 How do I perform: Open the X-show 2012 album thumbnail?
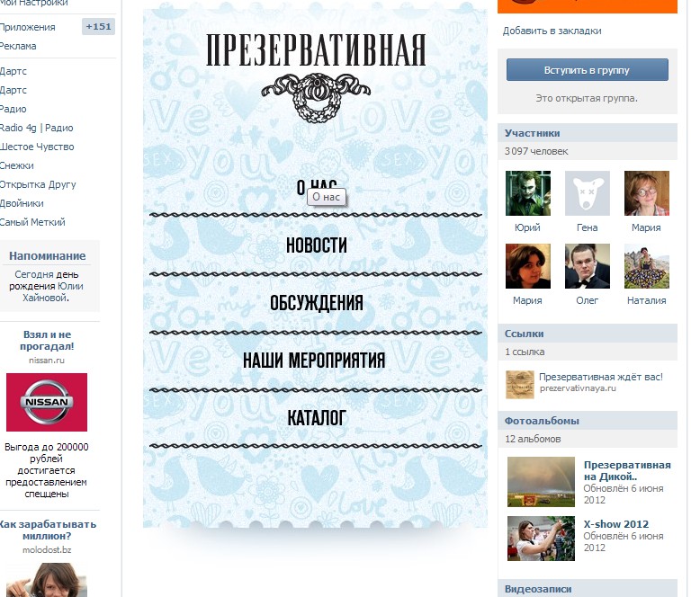[x=541, y=539]
